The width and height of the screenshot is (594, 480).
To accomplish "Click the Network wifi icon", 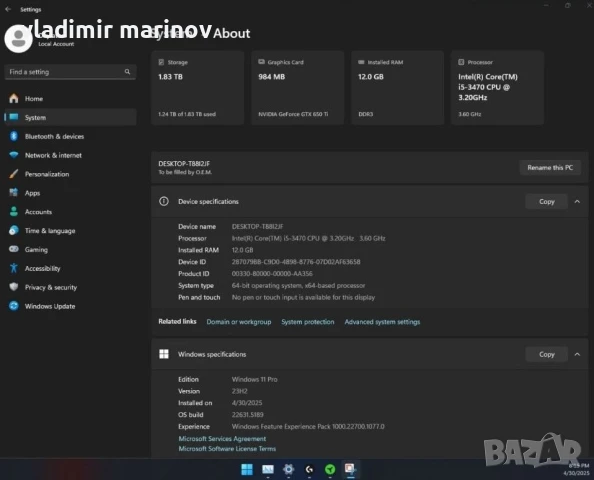I will pyautogui.click(x=14, y=155).
